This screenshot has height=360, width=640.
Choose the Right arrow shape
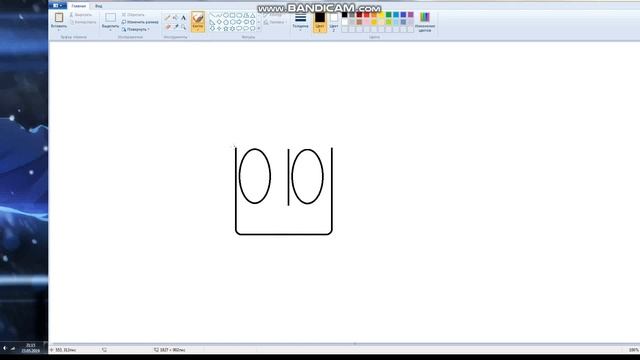point(239,22)
